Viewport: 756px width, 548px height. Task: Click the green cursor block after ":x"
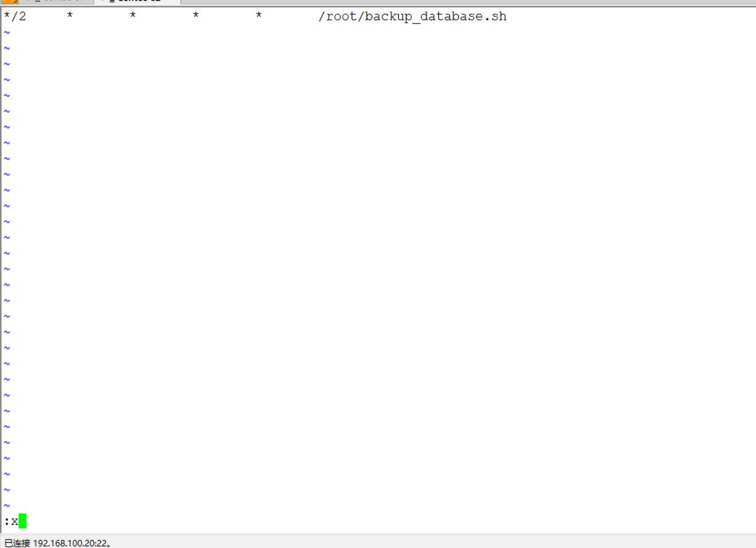coord(22,521)
